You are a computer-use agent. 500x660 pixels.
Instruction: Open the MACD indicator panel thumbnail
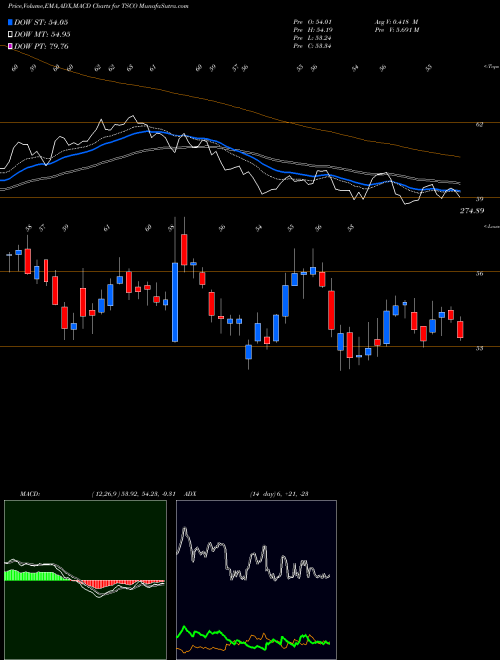click(85, 580)
